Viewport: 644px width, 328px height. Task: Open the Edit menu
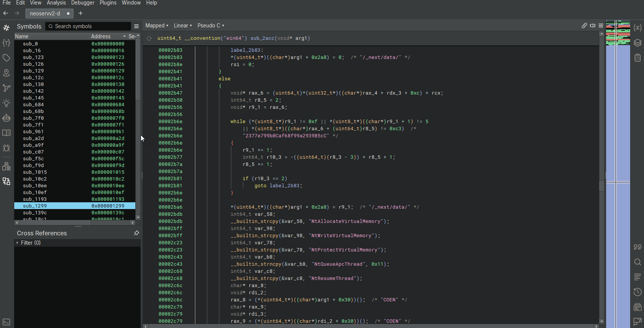click(20, 3)
